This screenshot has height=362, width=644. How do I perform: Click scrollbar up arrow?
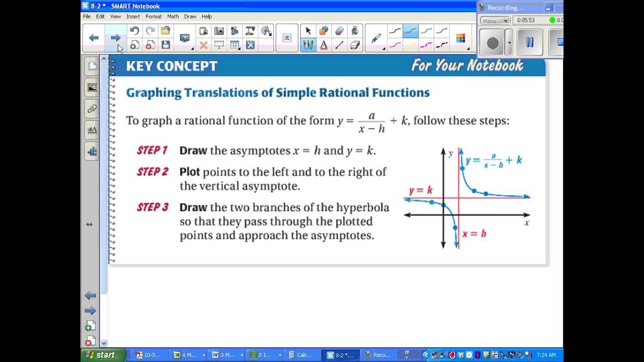click(x=104, y=59)
